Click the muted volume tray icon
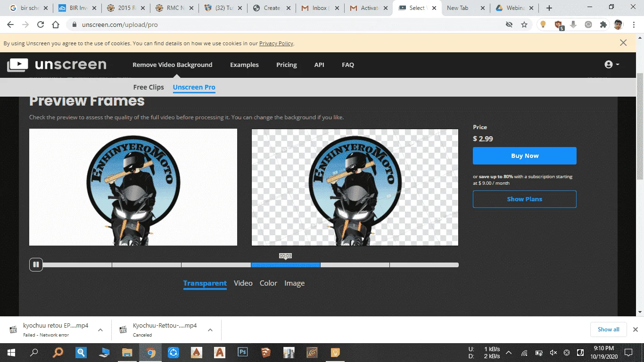Viewport: 644px width, 362px height. [x=553, y=352]
